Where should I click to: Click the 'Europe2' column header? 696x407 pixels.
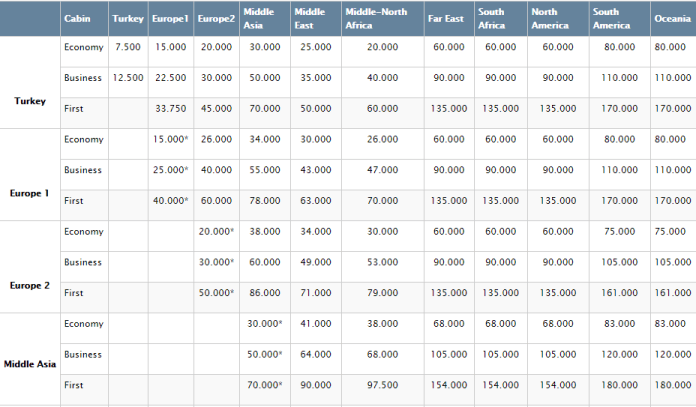(x=216, y=19)
